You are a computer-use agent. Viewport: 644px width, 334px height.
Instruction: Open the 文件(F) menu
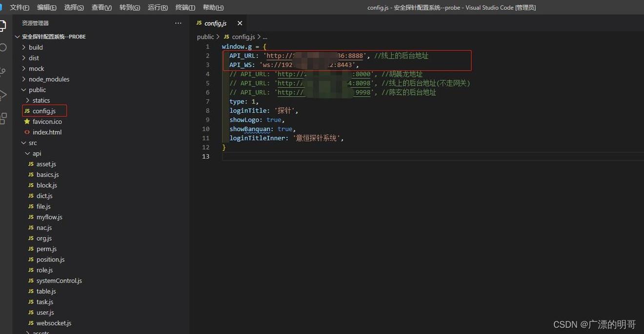point(20,7)
